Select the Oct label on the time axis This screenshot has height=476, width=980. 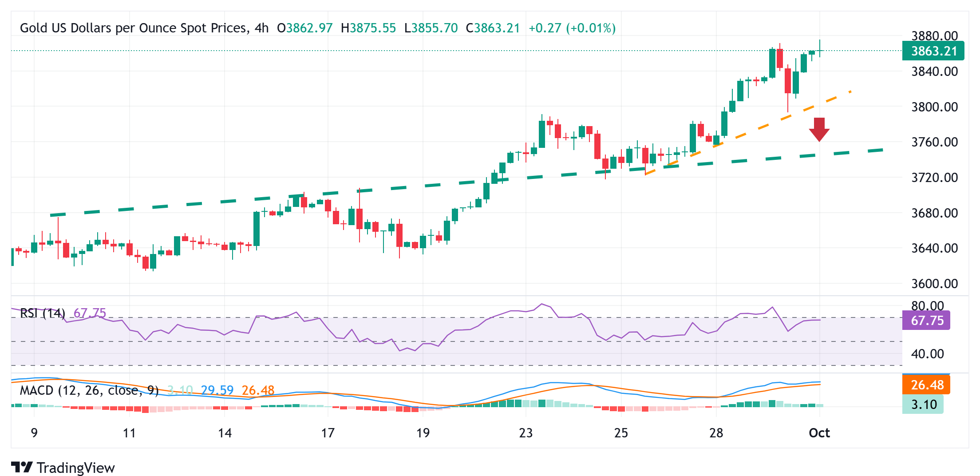[x=821, y=433]
